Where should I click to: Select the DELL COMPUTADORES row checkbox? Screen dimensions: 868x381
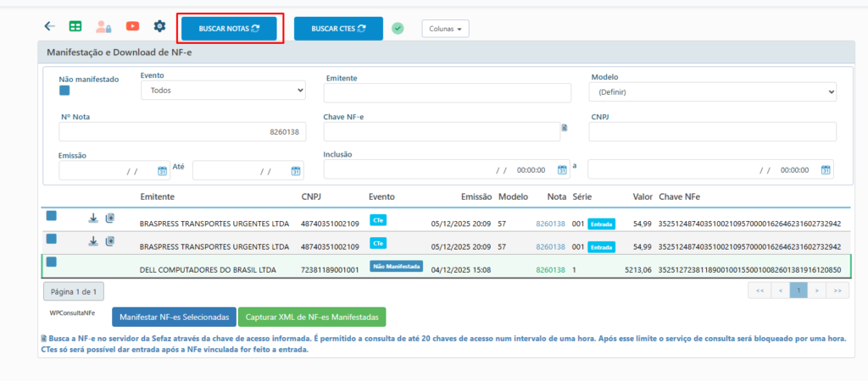(x=52, y=262)
